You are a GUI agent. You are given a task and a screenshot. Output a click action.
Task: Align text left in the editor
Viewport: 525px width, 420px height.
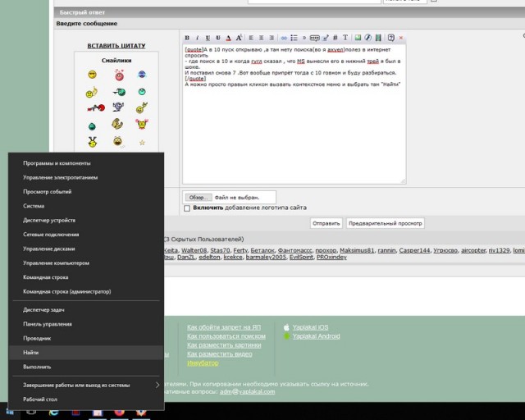pyautogui.click(x=251, y=38)
